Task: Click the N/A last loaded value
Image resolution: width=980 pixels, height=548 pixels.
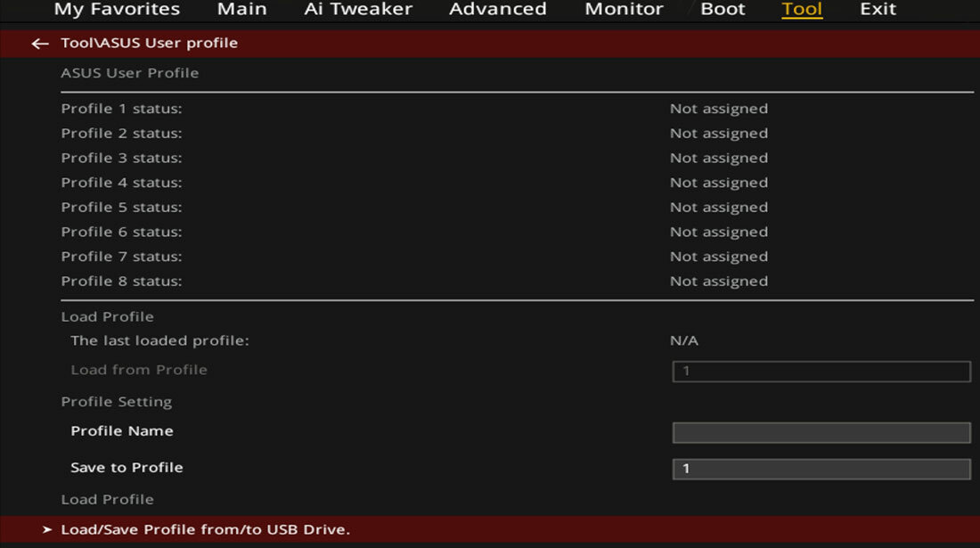Action: [683, 340]
